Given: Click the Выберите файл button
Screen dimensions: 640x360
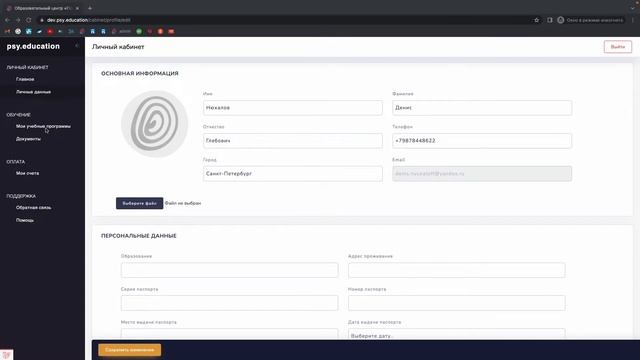Looking at the screenshot, I should pyautogui.click(x=140, y=203).
